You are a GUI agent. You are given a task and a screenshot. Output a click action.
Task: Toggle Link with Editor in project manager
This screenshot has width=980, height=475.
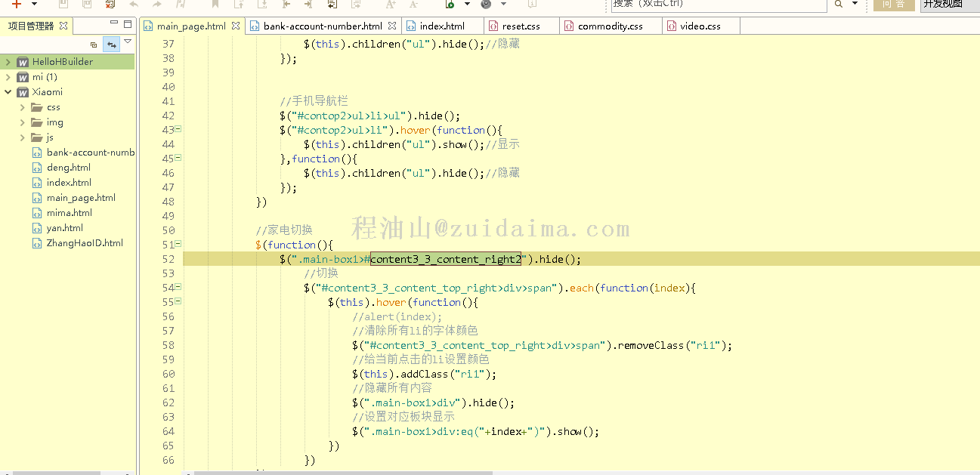coord(112,45)
